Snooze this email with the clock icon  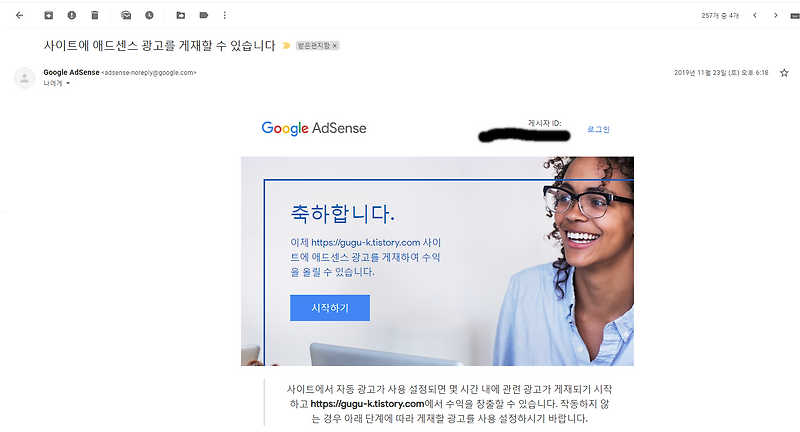pos(149,15)
